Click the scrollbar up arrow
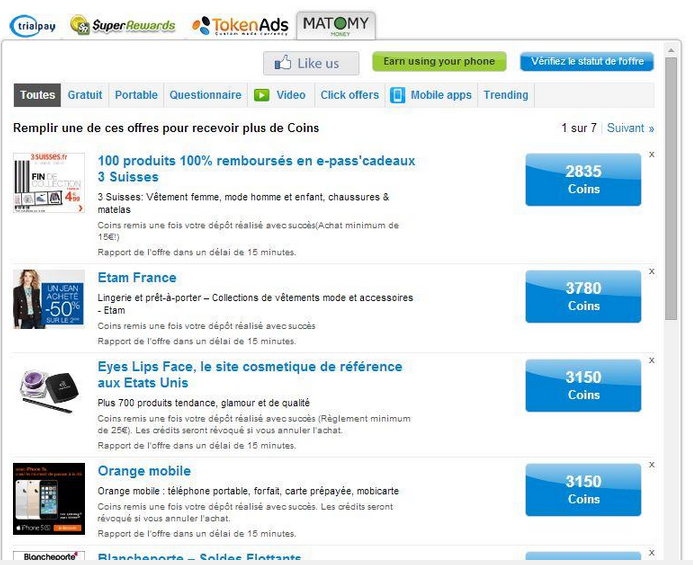 [671, 50]
